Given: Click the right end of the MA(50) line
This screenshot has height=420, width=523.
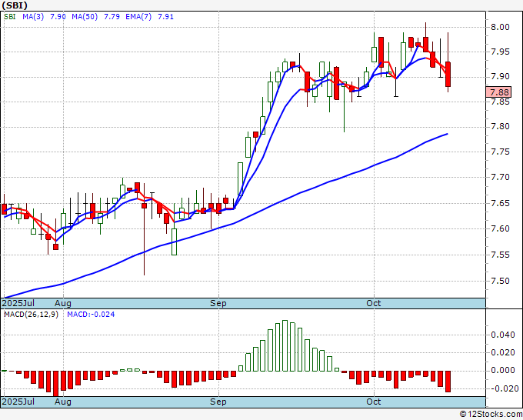Looking at the screenshot, I should tap(447, 134).
